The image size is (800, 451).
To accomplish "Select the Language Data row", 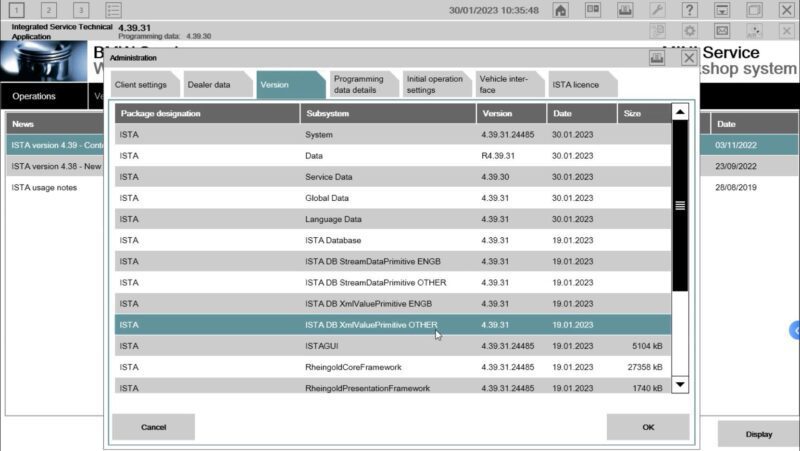I will point(393,219).
